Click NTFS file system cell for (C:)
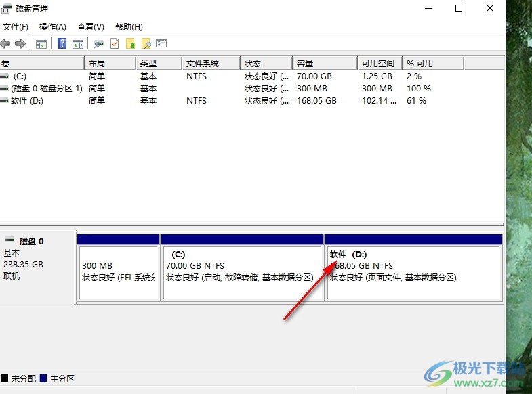Viewport: 532px width, 394px height. (x=197, y=76)
